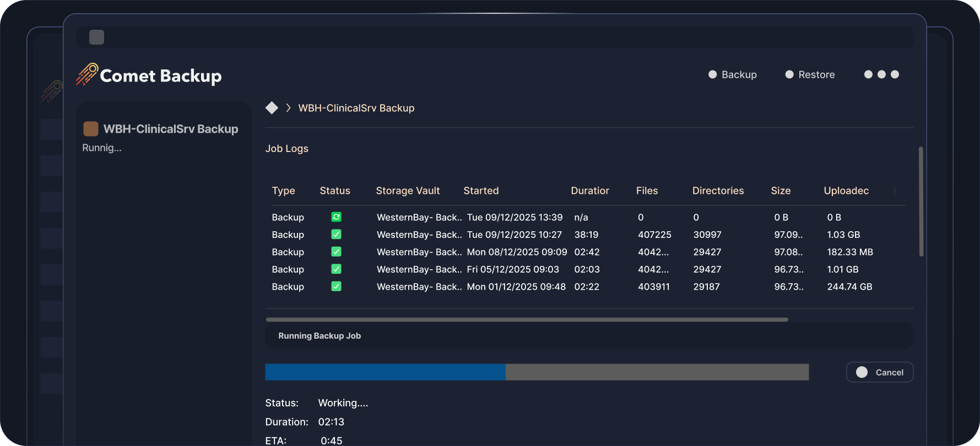
Task: Sort by the Started column header
Action: click(x=481, y=191)
